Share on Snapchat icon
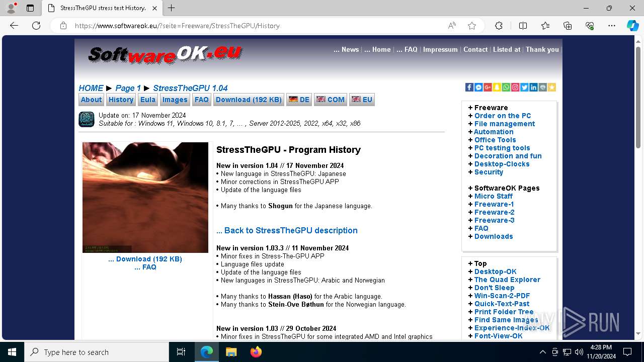The width and height of the screenshot is (644, 362). coord(497,87)
